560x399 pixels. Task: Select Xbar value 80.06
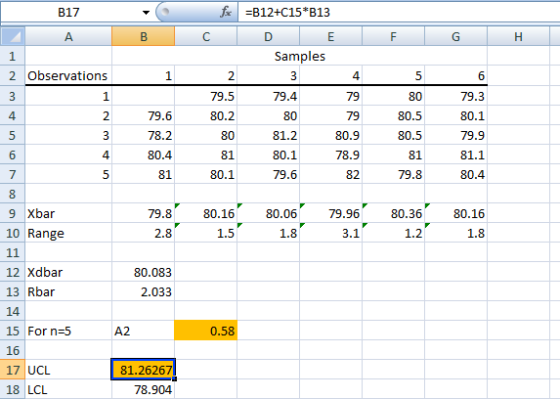click(268, 214)
